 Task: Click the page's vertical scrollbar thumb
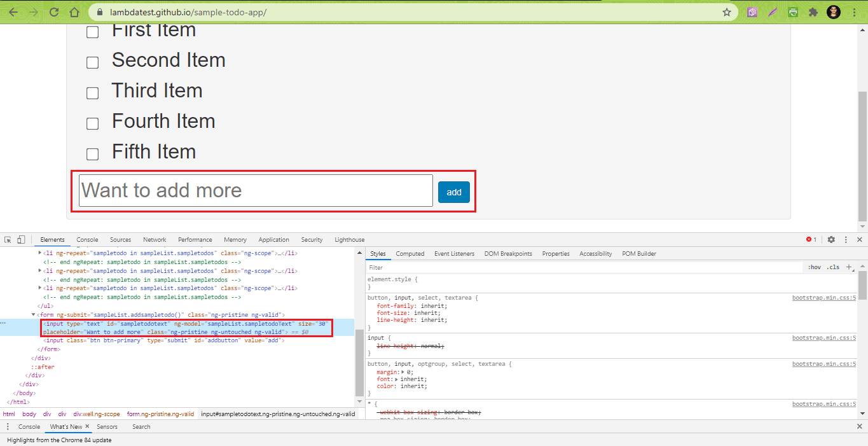pyautogui.click(x=862, y=153)
